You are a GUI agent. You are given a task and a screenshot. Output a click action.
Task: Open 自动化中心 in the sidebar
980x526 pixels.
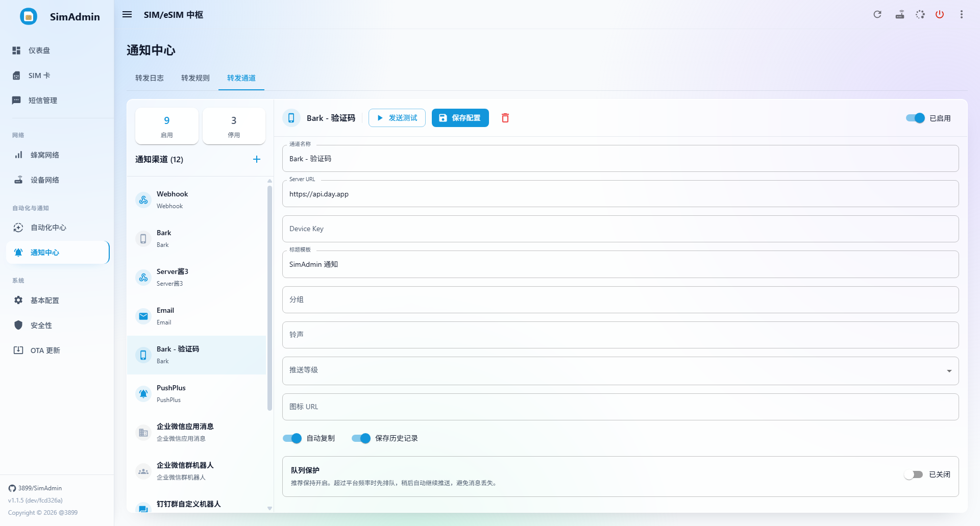click(58, 227)
